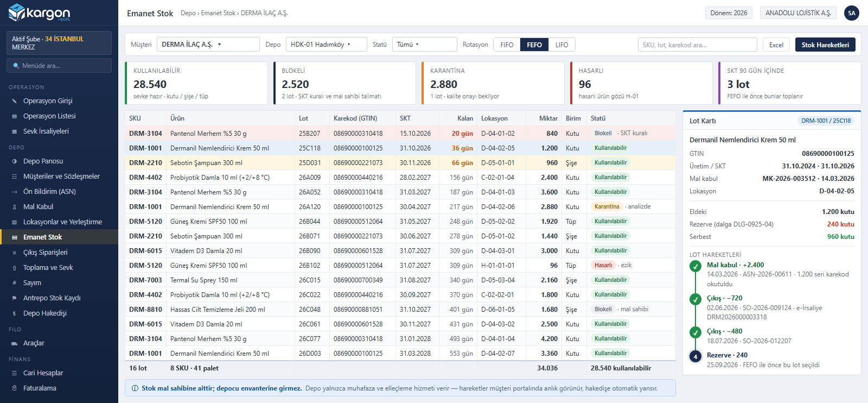
Task: Click the Müşteriler ve Sözleşmeler icon
Action: 15,177
